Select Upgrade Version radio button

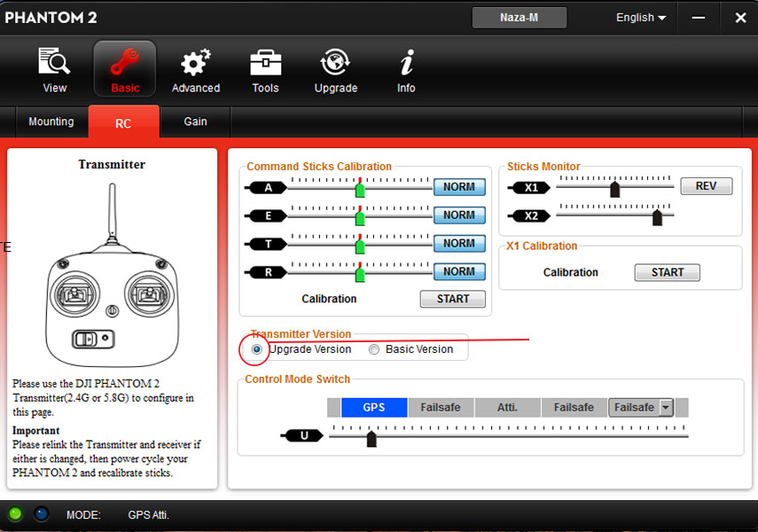coord(257,349)
